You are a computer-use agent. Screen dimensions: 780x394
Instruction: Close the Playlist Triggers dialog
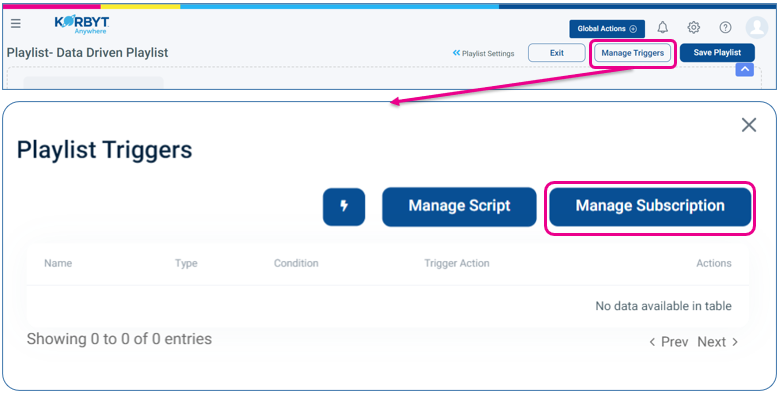(x=749, y=125)
